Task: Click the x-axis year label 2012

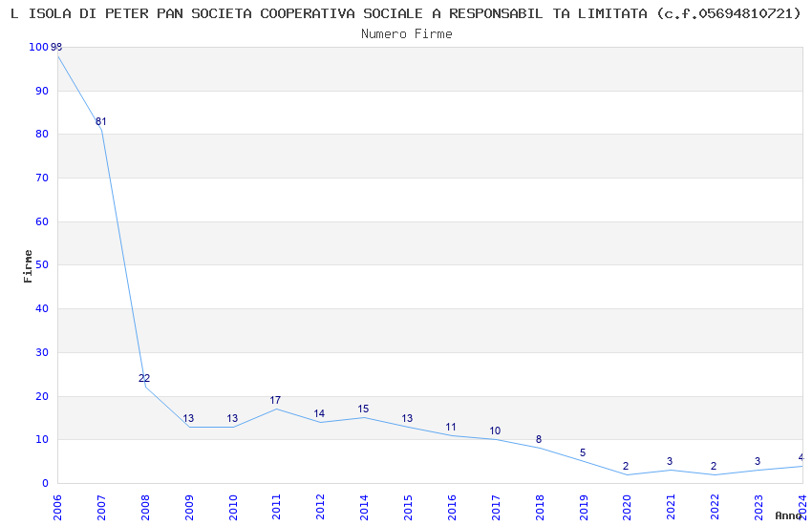Action: tap(320, 508)
